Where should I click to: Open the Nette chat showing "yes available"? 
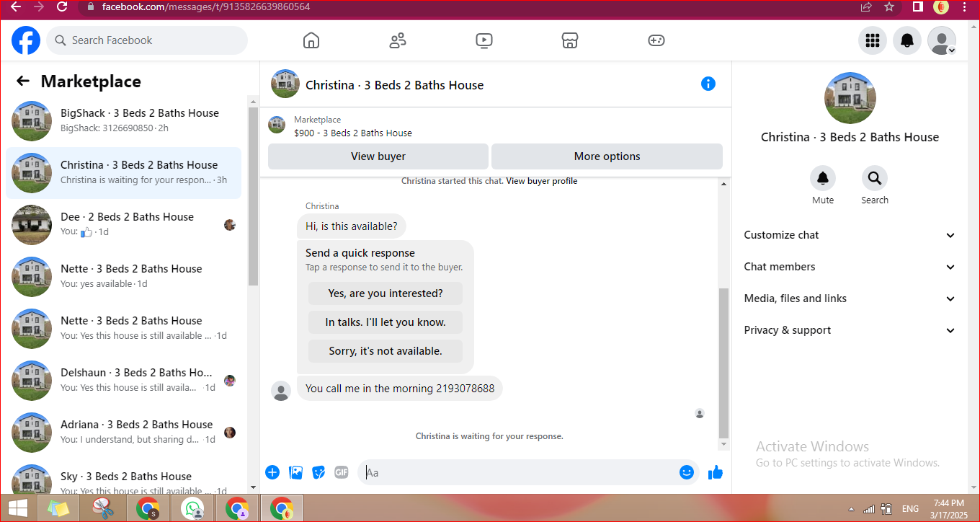click(124, 277)
